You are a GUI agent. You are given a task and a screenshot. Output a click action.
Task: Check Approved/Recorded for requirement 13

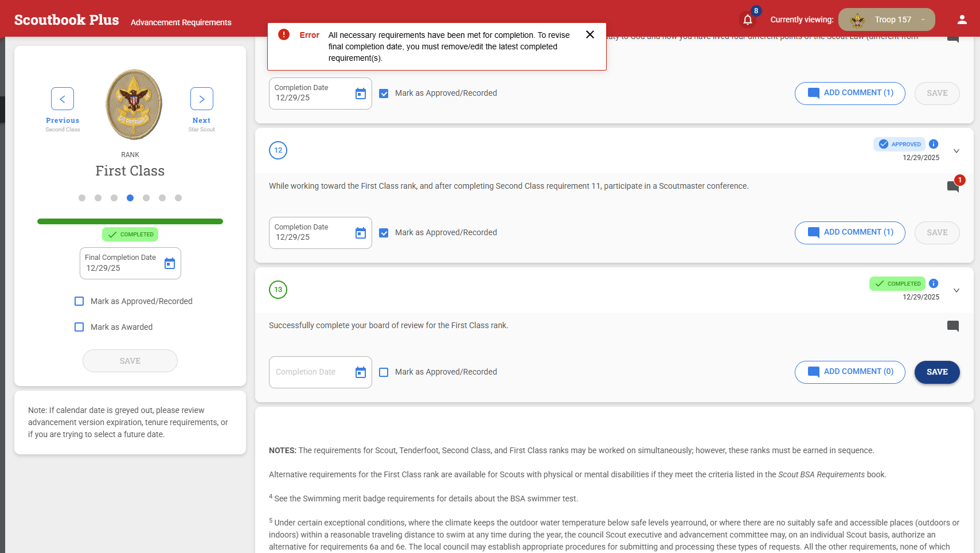tap(384, 372)
